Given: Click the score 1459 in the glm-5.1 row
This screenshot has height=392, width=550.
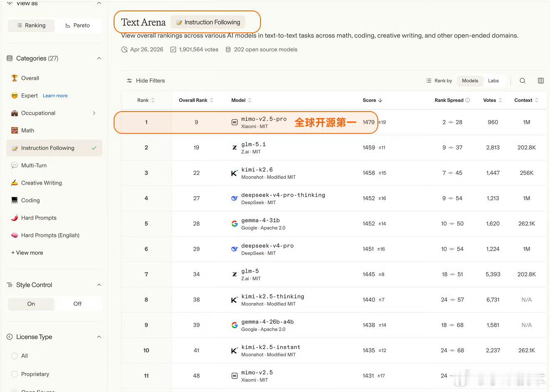Looking at the screenshot, I should (x=369, y=148).
